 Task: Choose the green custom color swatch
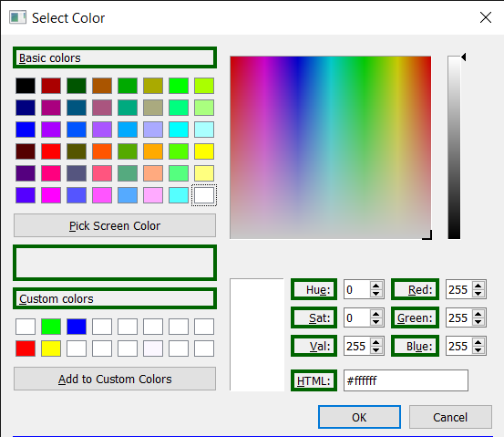pos(51,327)
